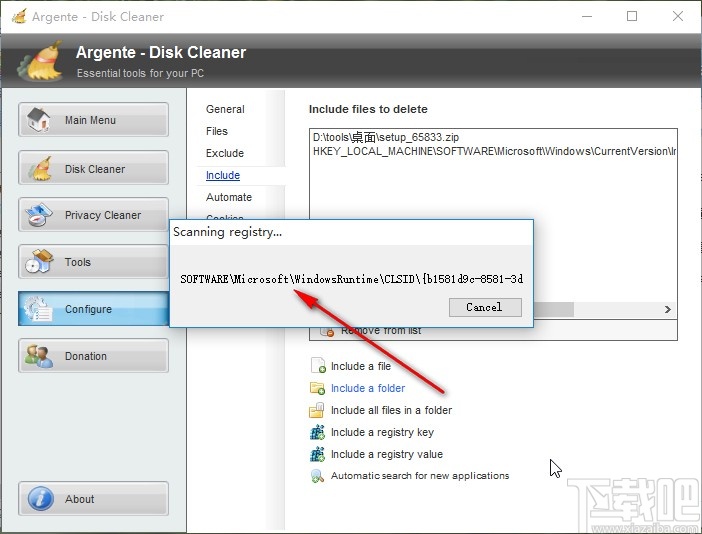This screenshot has height=534, width=702.
Task: Select the Include settings tab
Action: pyautogui.click(x=223, y=175)
